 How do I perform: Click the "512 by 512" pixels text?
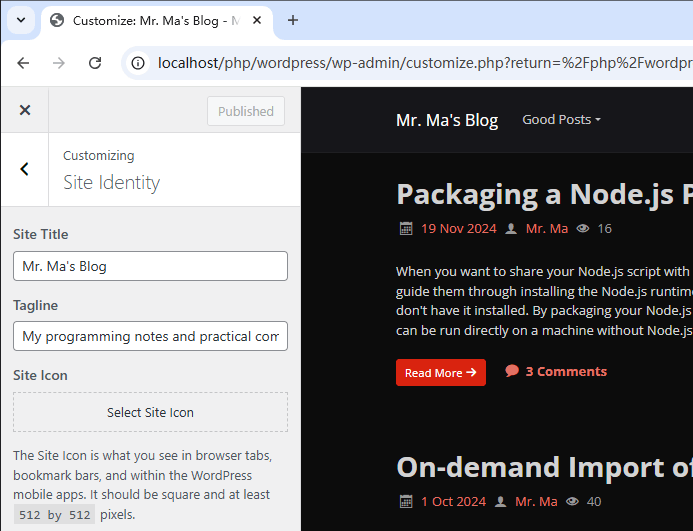tap(54, 515)
